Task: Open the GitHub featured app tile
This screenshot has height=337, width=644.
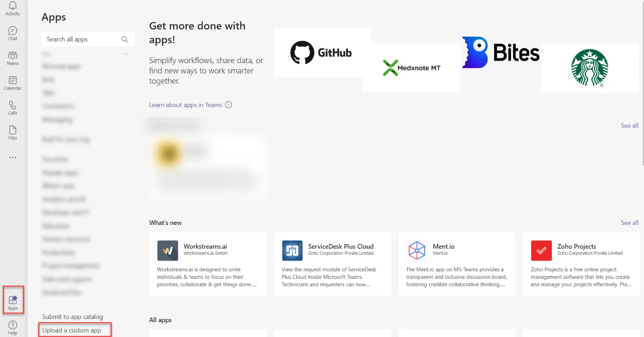Action: pyautogui.click(x=322, y=53)
